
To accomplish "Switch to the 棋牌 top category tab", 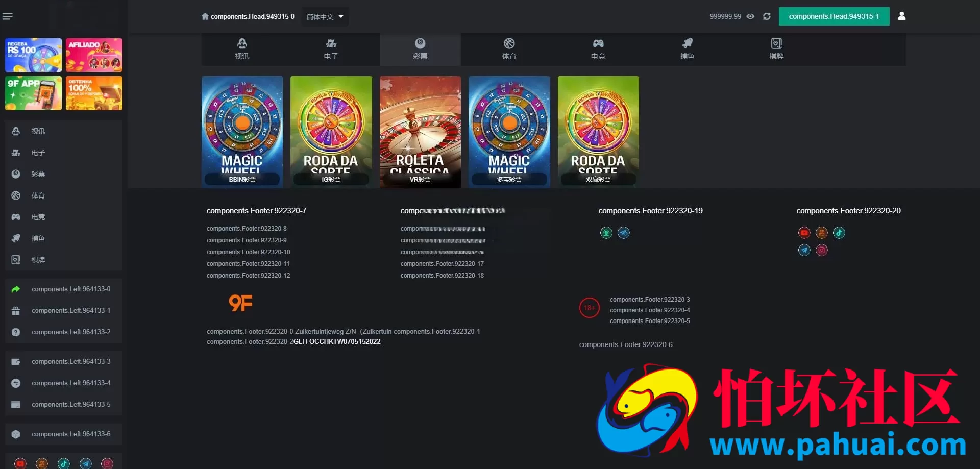I will tap(776, 49).
